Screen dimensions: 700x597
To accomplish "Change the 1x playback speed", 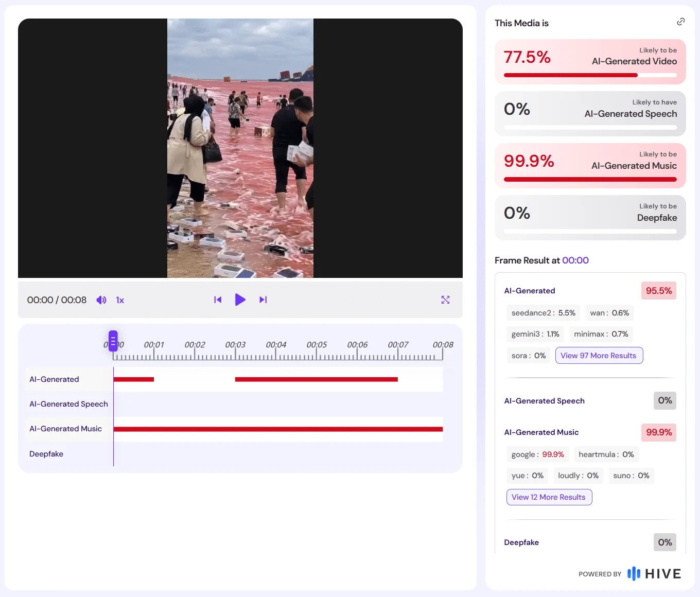I will (120, 300).
